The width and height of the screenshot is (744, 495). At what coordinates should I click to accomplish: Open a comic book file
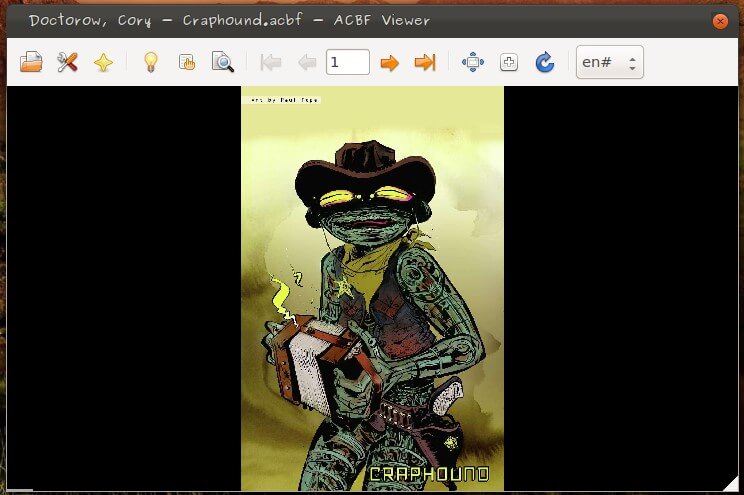(31, 62)
